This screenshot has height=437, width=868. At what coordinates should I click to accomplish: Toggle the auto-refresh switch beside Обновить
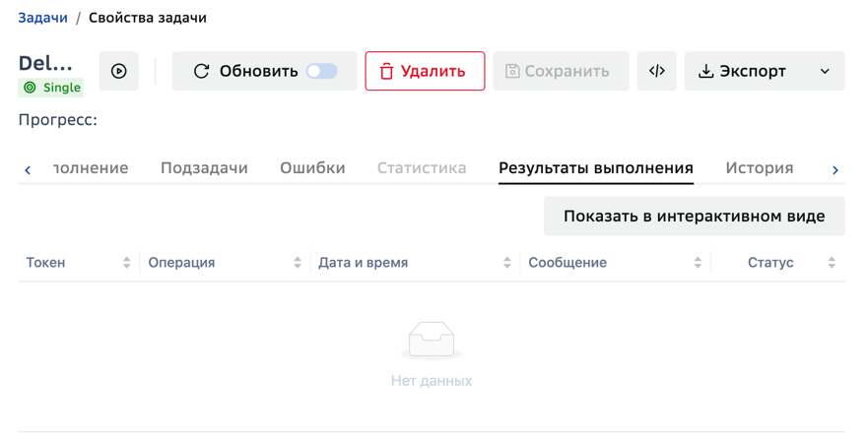coord(322,71)
